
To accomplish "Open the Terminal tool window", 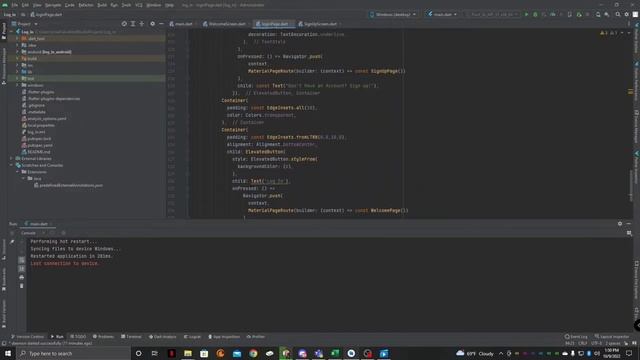I will (131, 337).
